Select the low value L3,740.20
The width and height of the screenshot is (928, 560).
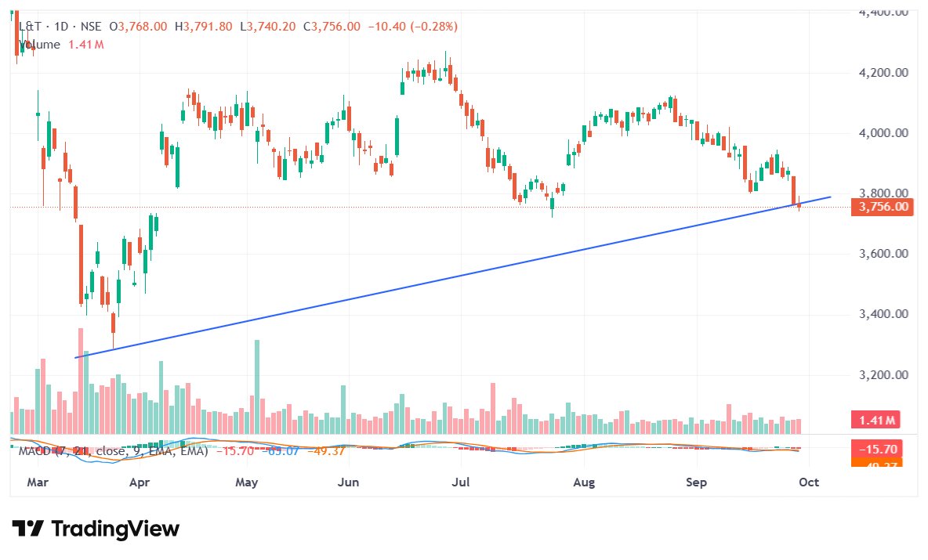click(267, 27)
